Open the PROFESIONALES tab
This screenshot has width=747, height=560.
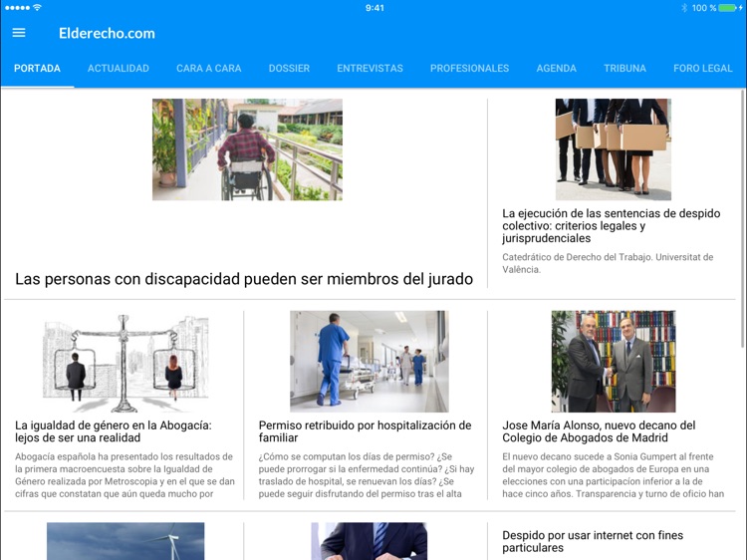pyautogui.click(x=470, y=68)
